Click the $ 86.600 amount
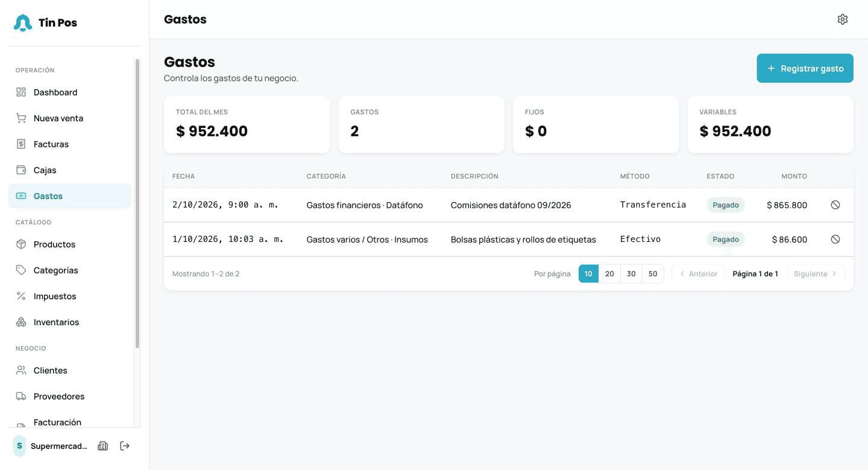868x470 pixels. pyautogui.click(x=790, y=240)
